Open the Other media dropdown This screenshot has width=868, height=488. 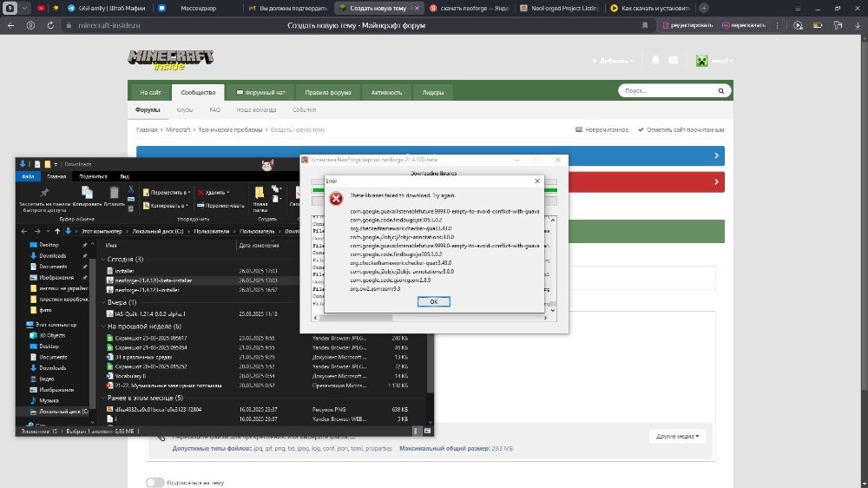677,436
